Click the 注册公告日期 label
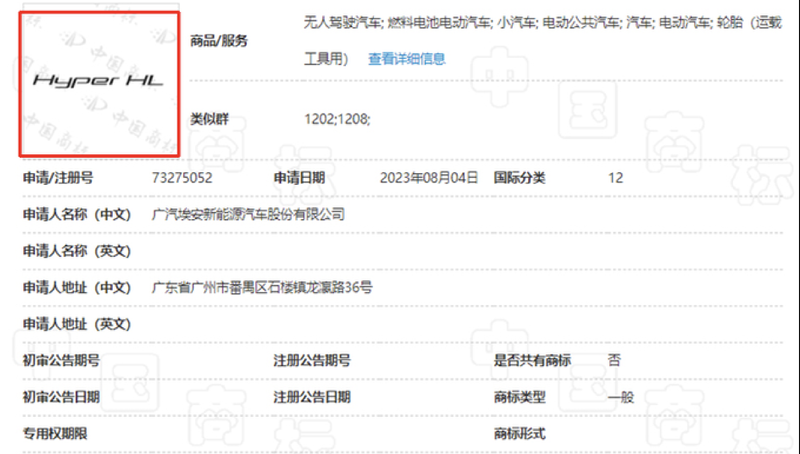The height and width of the screenshot is (454, 800). (312, 397)
